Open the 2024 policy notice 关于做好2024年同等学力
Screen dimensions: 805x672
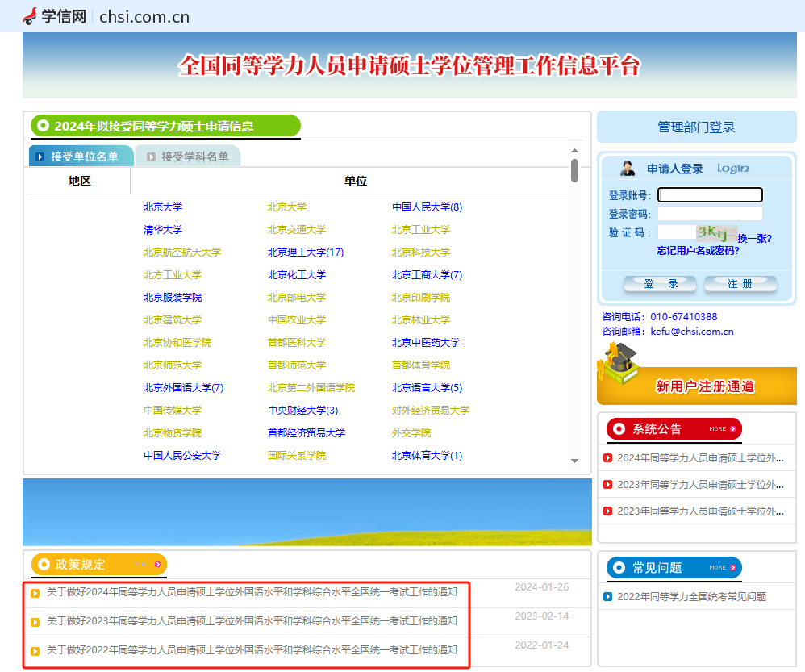[x=252, y=592]
